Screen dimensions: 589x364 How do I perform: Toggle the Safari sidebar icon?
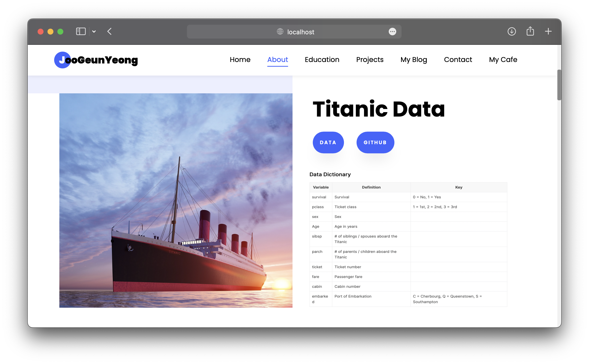[x=81, y=32]
